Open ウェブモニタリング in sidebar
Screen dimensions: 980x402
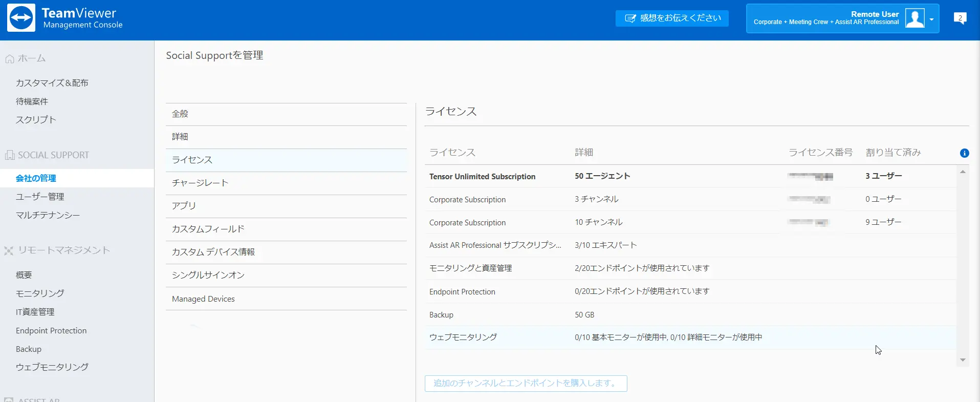click(x=52, y=367)
